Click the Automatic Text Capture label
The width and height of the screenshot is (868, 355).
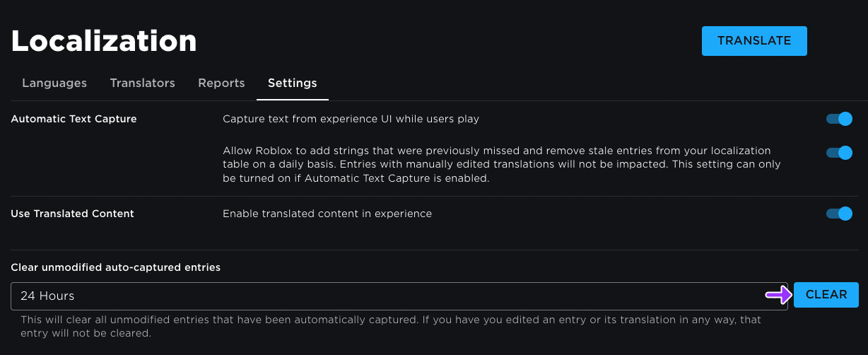pyautogui.click(x=74, y=119)
